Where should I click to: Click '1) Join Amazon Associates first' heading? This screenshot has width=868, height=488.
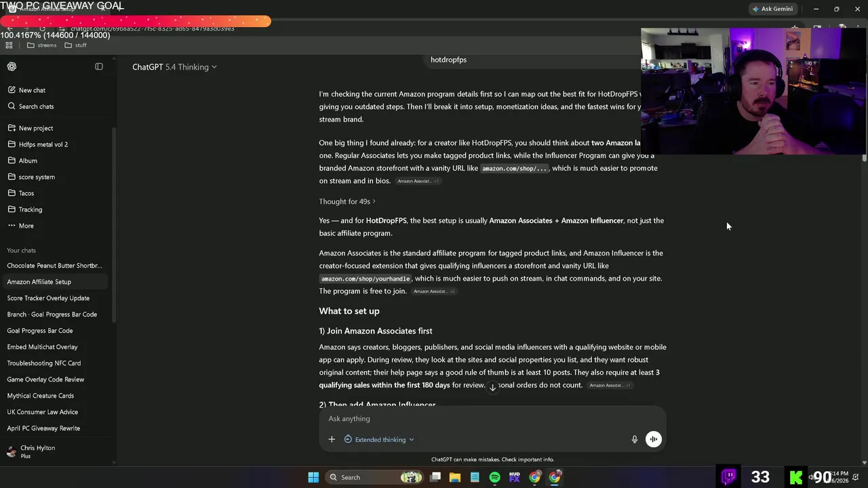point(376,331)
